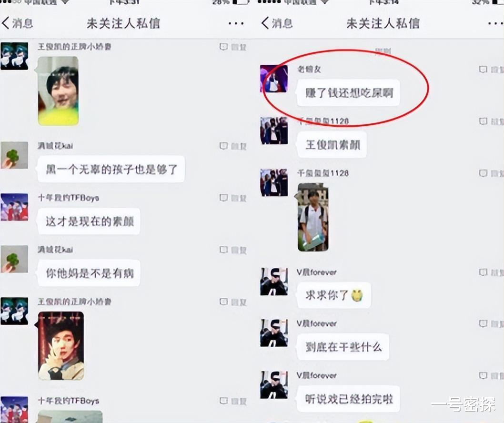Open clover avatar beside 黑一个无辜的孩子也是够了

click(14, 155)
